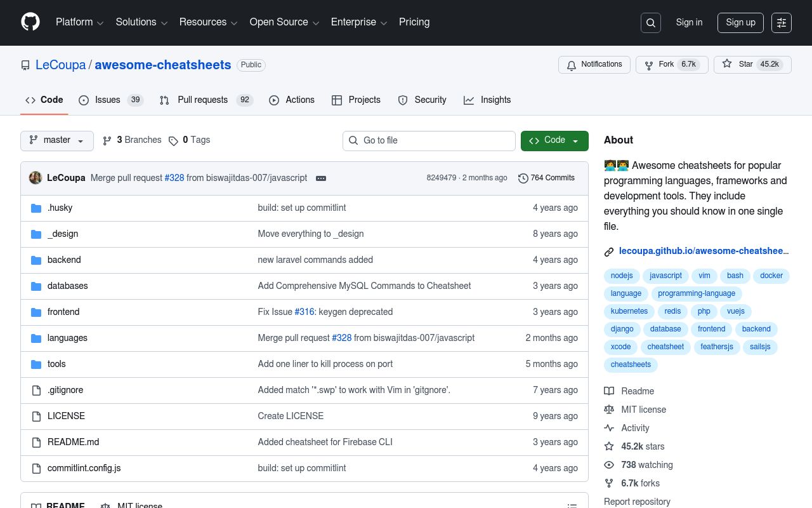The image size is (812, 508).
Task: Open the Insights tab
Action: point(495,100)
